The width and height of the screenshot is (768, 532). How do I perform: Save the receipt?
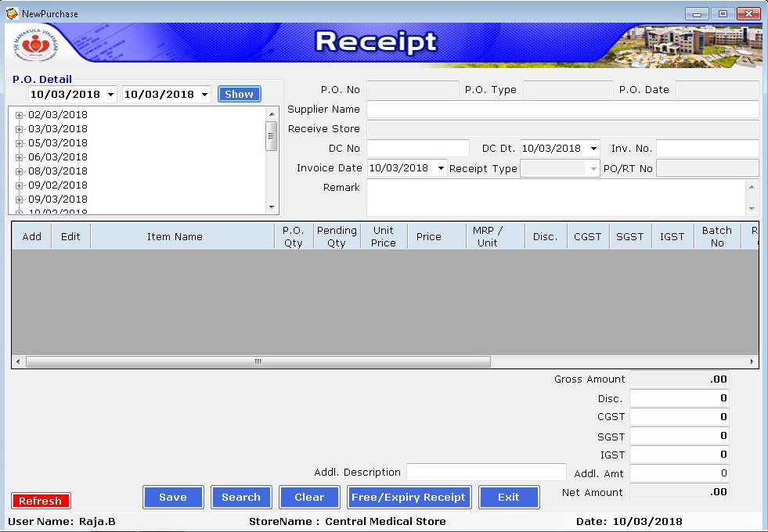point(172,497)
